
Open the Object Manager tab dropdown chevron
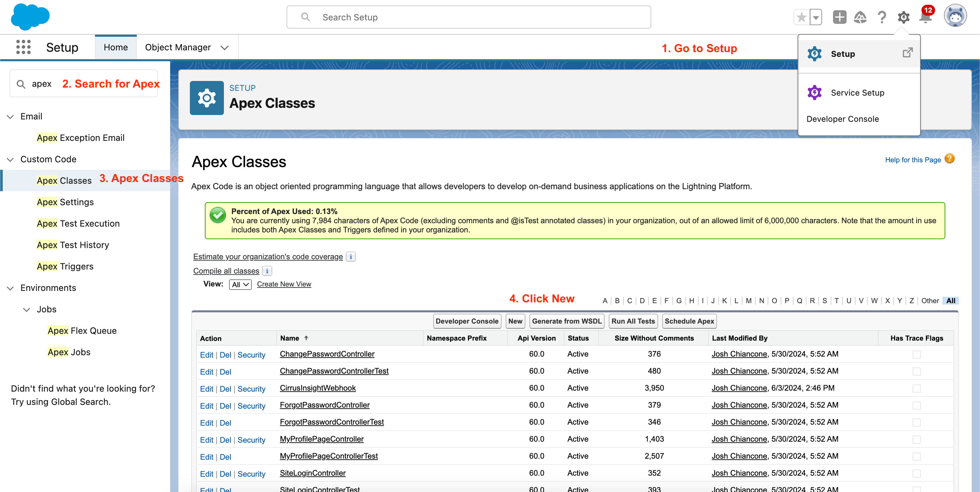[225, 48]
